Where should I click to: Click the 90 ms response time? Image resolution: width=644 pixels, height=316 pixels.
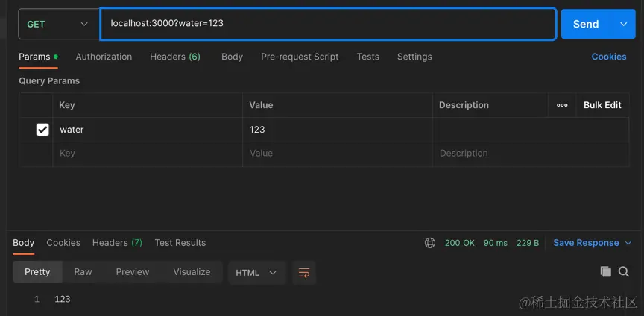coord(496,243)
